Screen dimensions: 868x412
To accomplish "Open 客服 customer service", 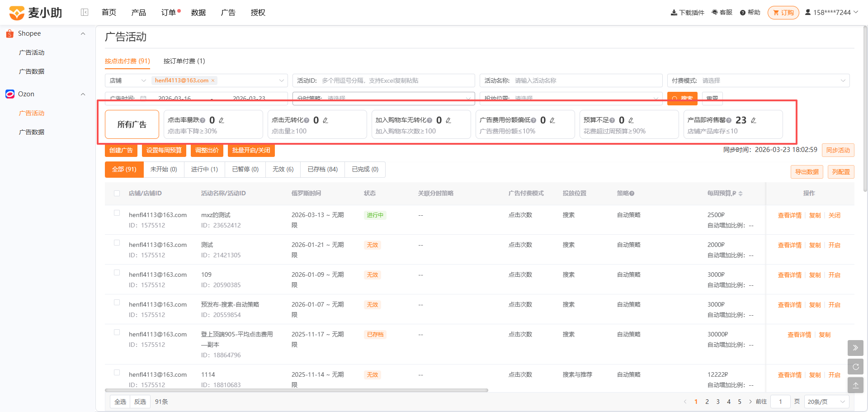I will tap(722, 13).
